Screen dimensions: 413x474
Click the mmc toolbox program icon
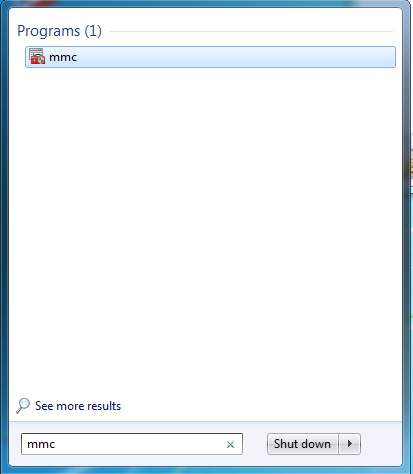point(37,56)
